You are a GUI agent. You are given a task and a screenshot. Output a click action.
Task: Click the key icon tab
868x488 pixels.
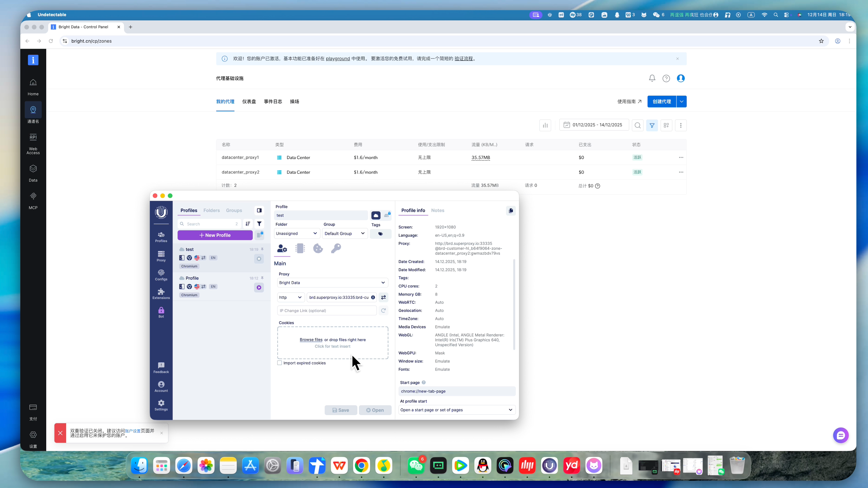pos(336,249)
